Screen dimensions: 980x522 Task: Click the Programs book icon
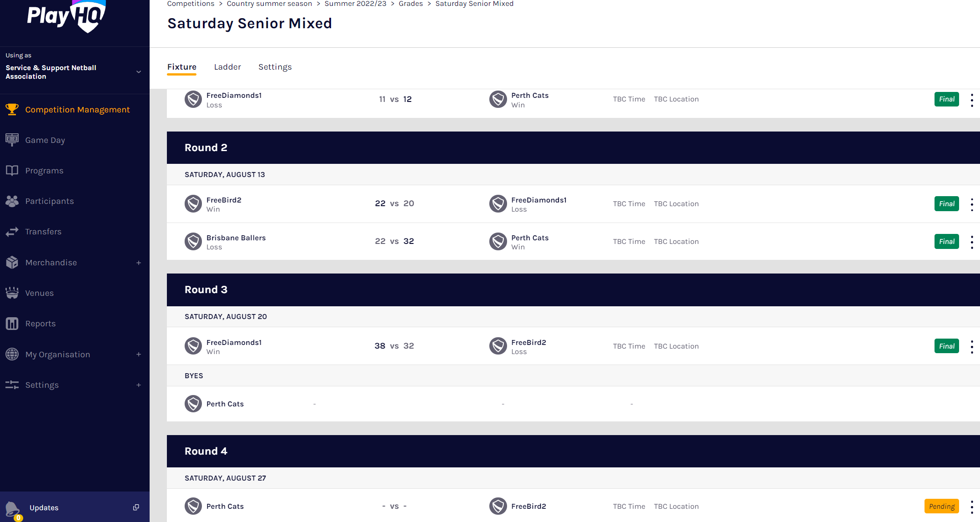click(12, 170)
